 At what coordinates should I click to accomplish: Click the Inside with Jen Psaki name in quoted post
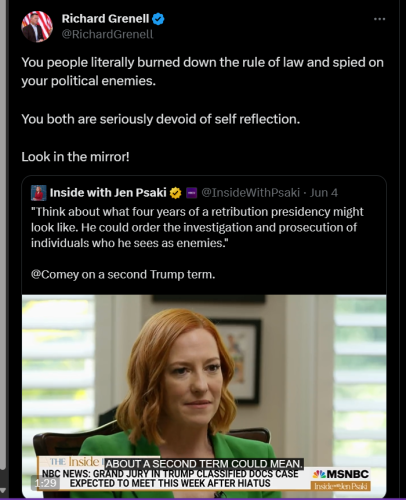[108, 193]
